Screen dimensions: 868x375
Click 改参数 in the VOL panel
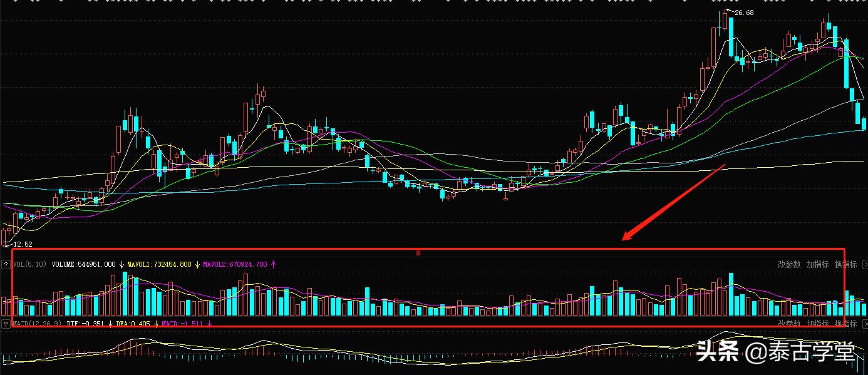point(789,265)
